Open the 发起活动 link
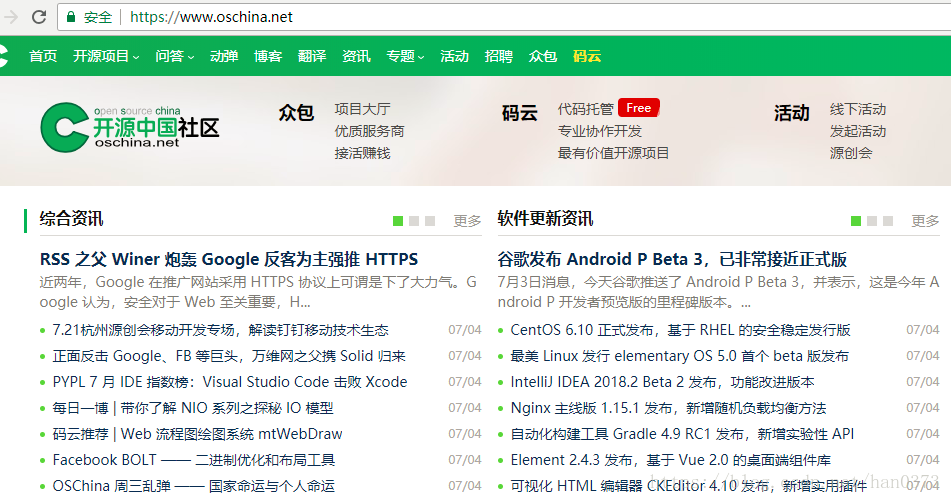Screen dimensions: 951x502 858,131
